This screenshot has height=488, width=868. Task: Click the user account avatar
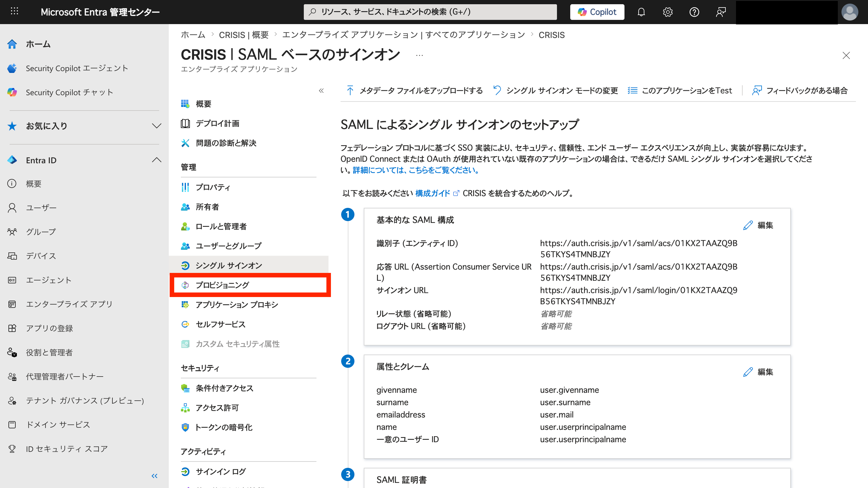click(x=850, y=12)
